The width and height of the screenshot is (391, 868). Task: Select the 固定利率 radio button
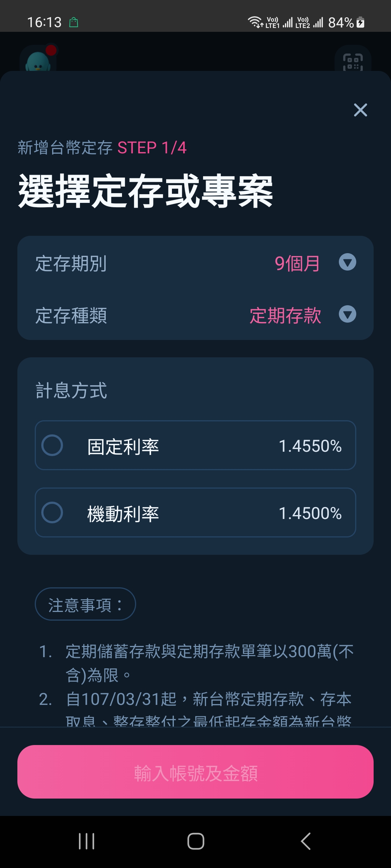click(52, 445)
